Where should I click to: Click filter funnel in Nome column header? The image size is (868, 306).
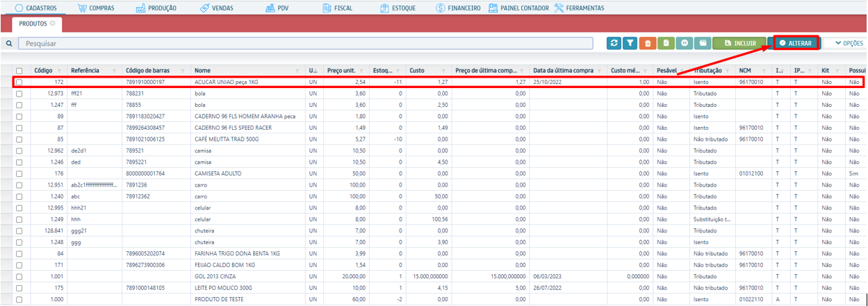click(298, 71)
